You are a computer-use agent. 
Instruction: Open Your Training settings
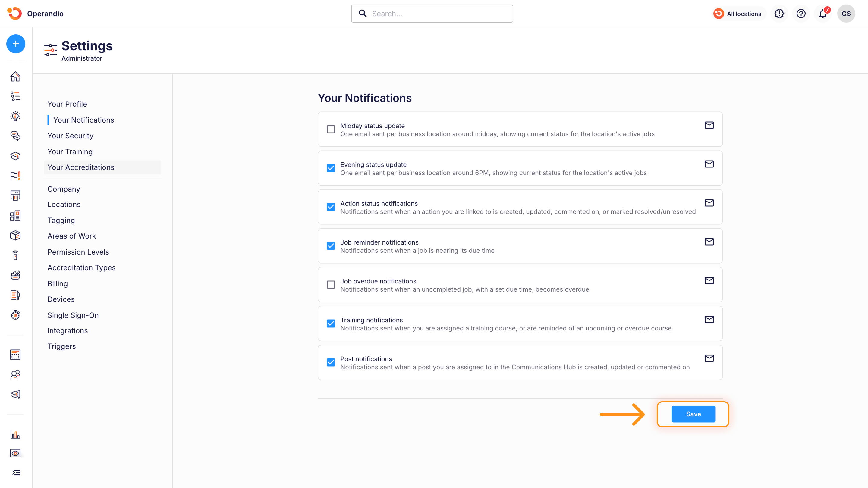click(70, 152)
